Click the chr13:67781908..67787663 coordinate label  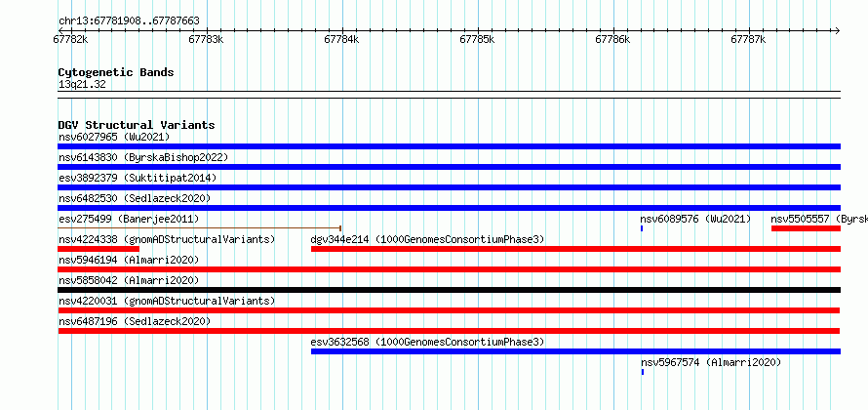point(129,21)
